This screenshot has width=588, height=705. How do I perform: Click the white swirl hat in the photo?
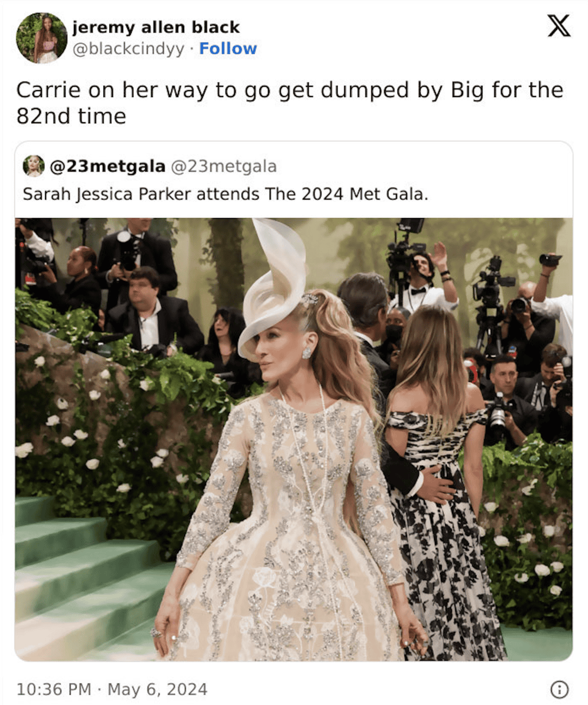(273, 287)
